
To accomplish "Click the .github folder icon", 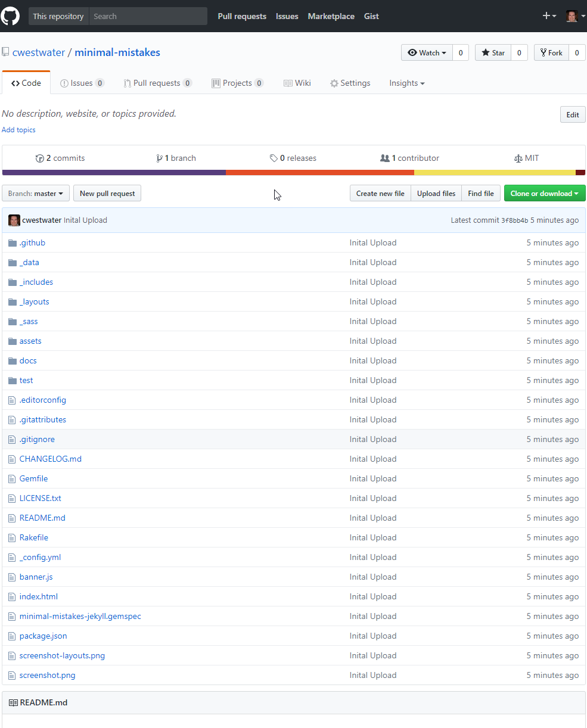I will [13, 243].
